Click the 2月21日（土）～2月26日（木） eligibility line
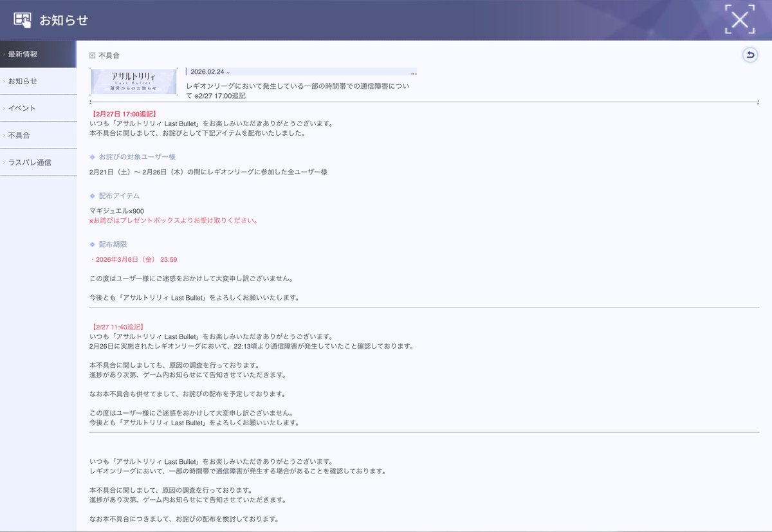 click(209, 172)
